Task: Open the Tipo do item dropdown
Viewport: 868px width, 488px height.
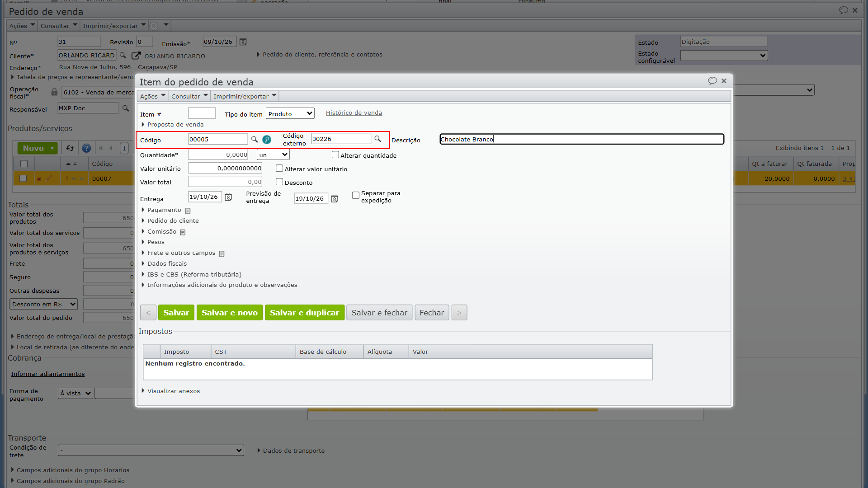Action: tap(290, 114)
